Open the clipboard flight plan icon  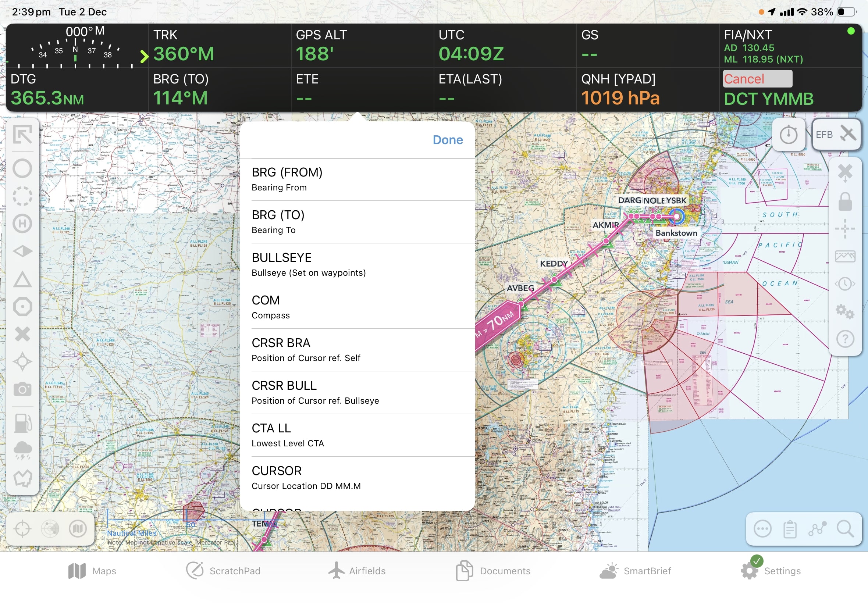coord(790,529)
